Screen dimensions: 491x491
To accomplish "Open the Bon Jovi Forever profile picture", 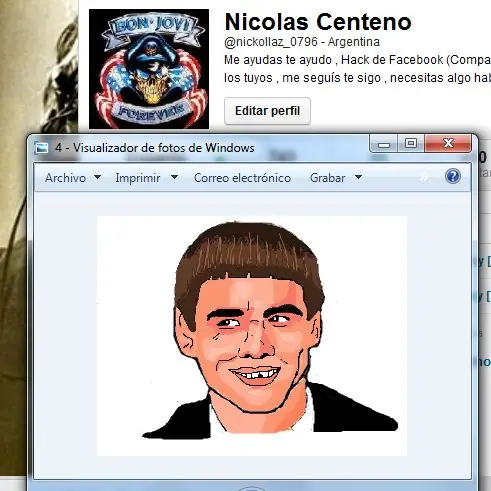I will 149,69.
